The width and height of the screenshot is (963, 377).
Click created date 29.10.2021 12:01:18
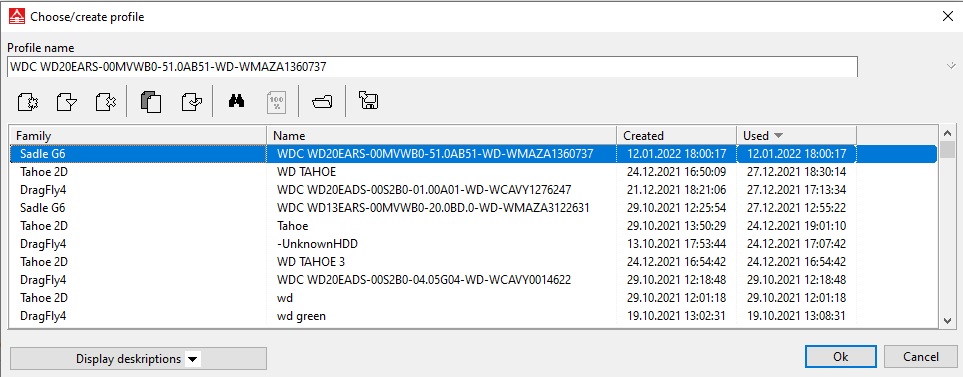(677, 298)
